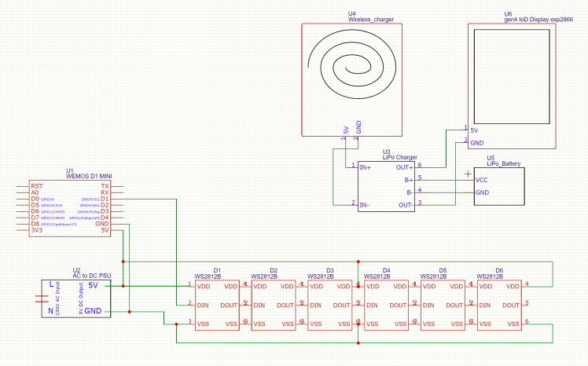Click the RX pin on WEMOS D1 MINI
Screen dimensions: 588x366
pyautogui.click(x=105, y=192)
